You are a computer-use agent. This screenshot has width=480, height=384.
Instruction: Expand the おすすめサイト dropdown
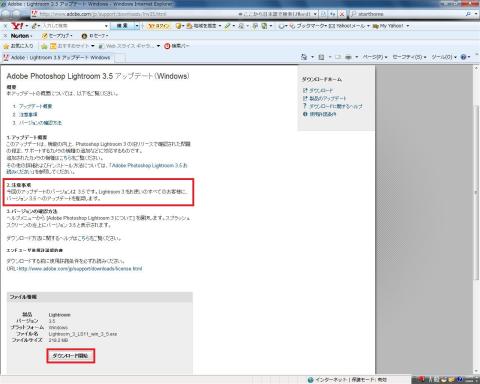pos(93,46)
